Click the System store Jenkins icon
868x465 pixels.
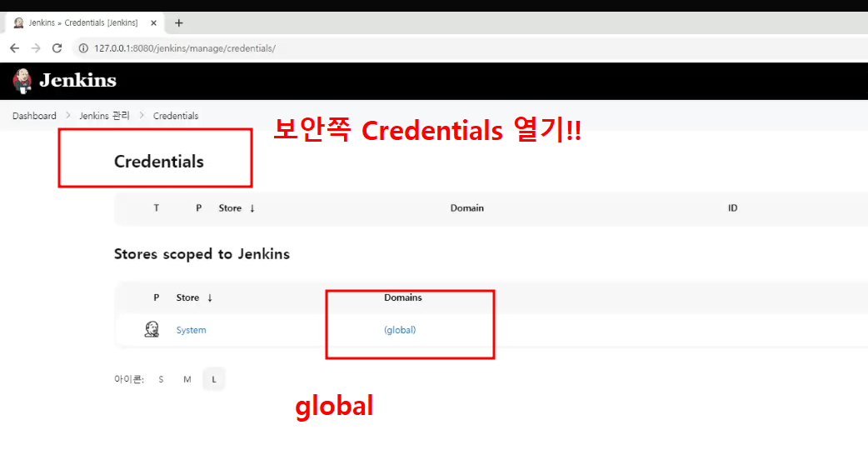point(151,329)
